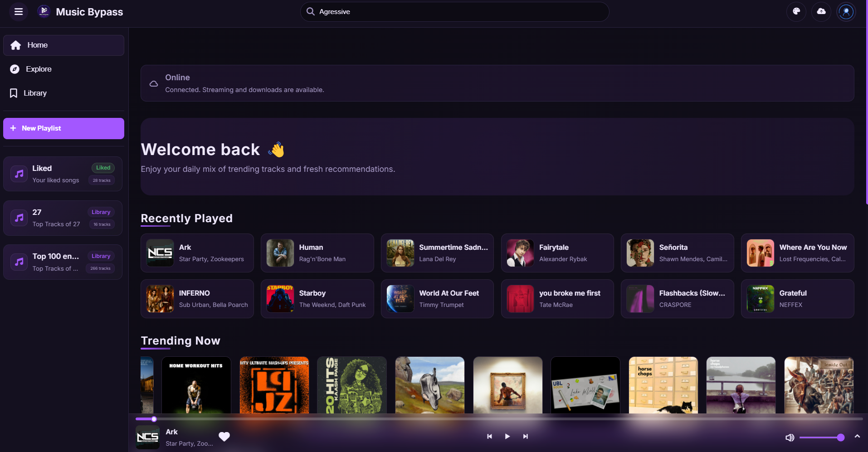This screenshot has width=868, height=452.
Task: Open the theme palette picker
Action: 797,11
